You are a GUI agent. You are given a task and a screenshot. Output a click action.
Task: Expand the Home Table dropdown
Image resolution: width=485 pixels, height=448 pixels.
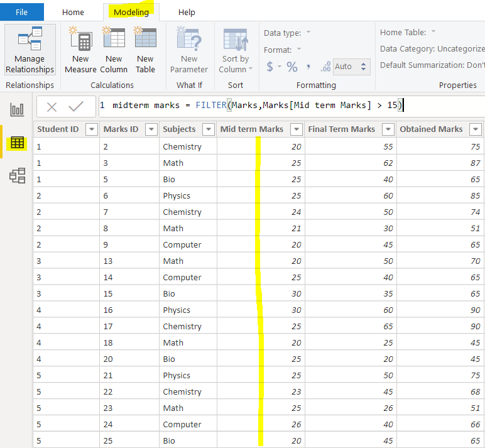pyautogui.click(x=433, y=32)
